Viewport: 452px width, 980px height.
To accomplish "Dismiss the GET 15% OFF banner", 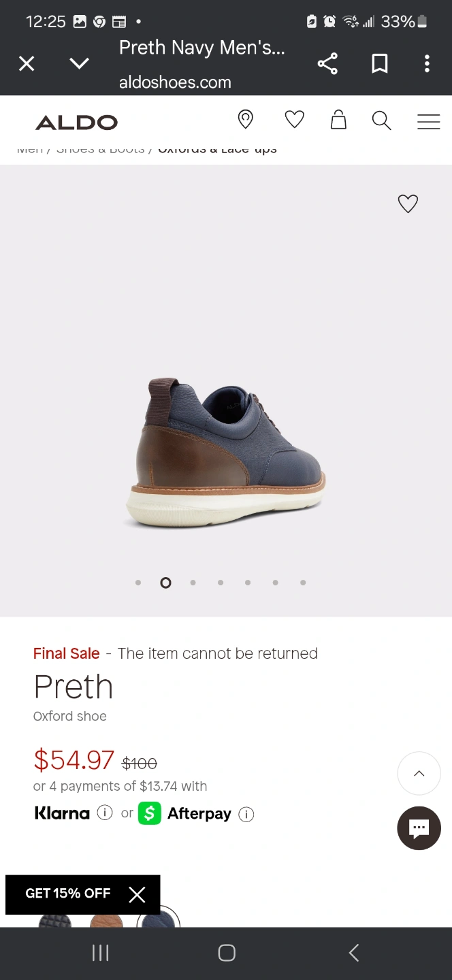I will click(x=137, y=895).
